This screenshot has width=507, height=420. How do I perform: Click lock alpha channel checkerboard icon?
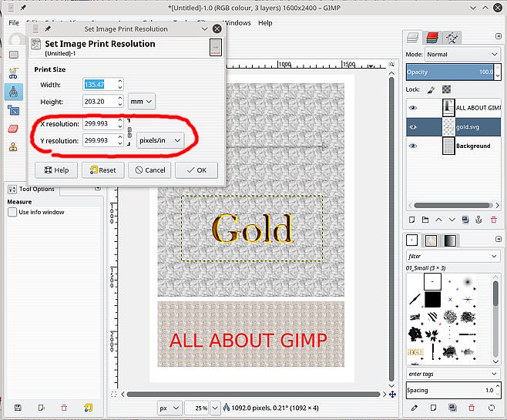(447, 89)
